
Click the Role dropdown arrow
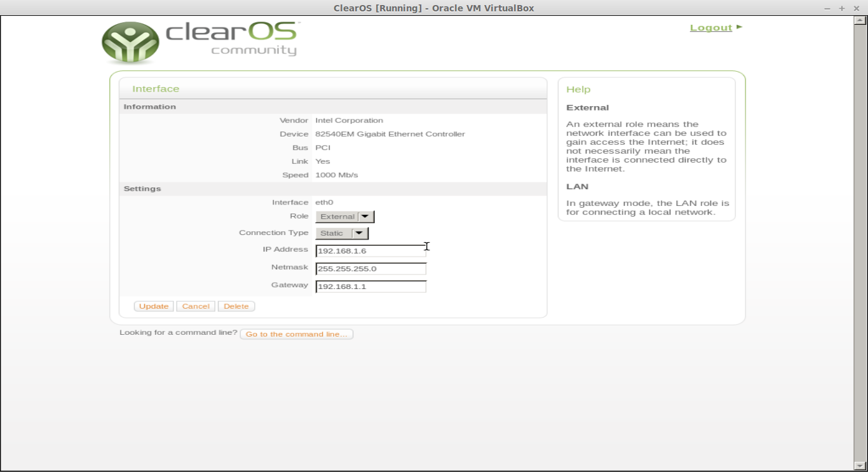click(365, 217)
